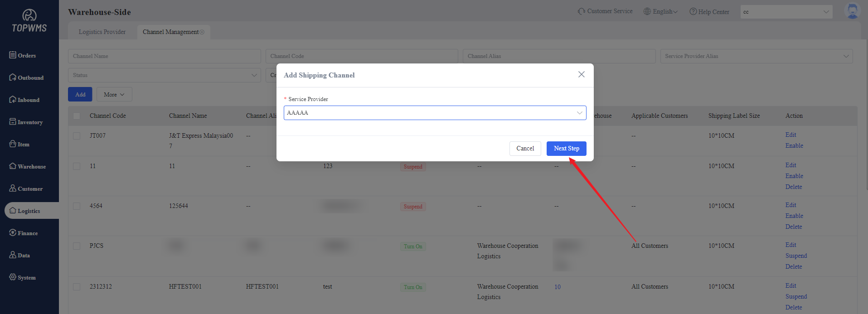868x314 pixels.
Task: Open the System gear icon
Action: coord(13,277)
